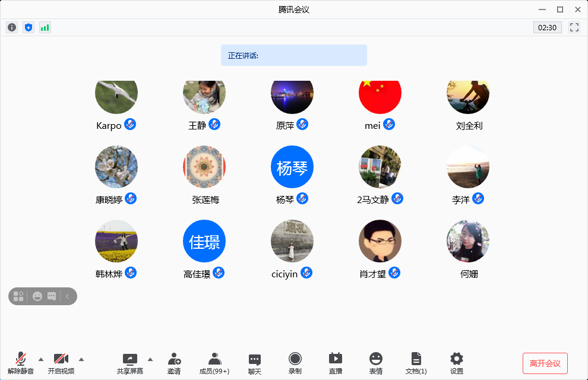Check the green network signal icon
Viewport: 588px width, 380px height.
click(45, 27)
